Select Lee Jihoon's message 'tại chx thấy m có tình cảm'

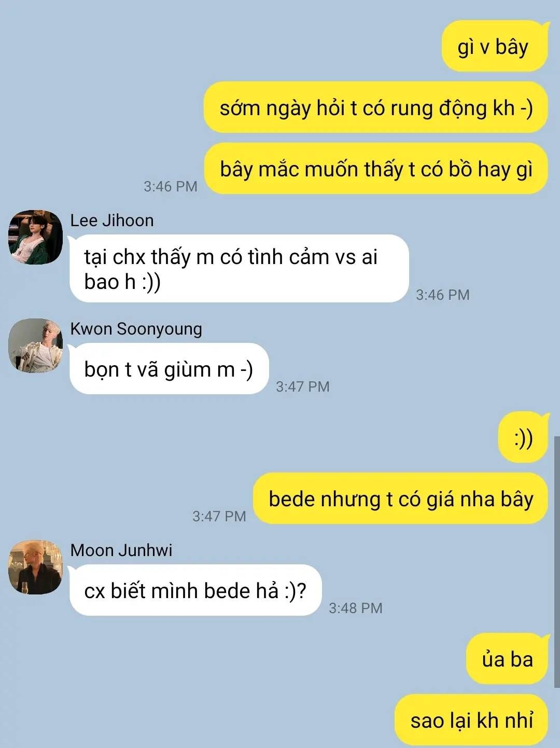(239, 269)
